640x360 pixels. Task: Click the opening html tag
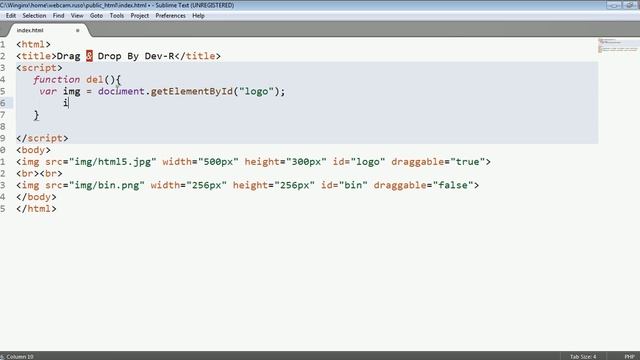tap(33, 44)
